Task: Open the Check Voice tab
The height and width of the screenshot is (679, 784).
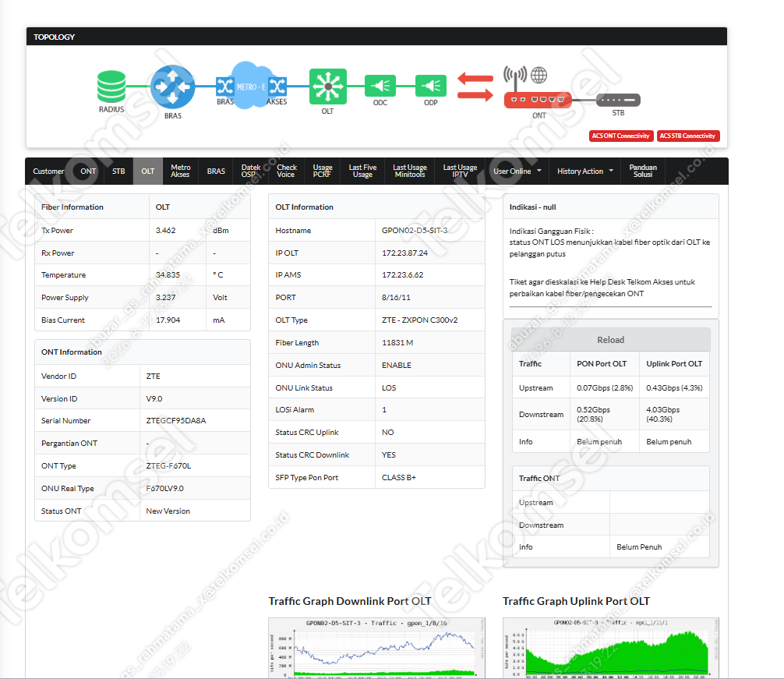Action: [287, 172]
